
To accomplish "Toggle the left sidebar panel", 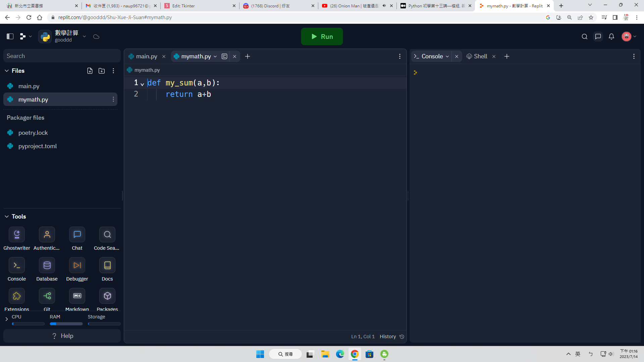I will (x=10, y=37).
